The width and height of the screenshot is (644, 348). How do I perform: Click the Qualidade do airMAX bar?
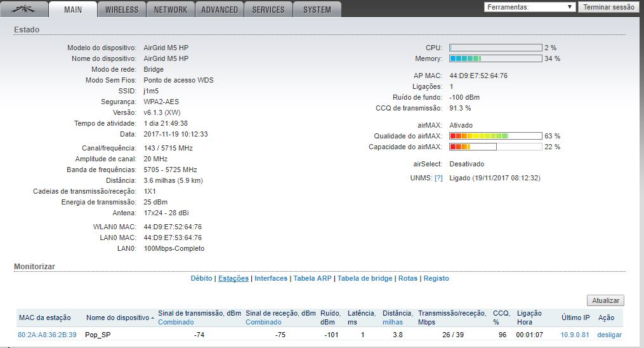496,136
